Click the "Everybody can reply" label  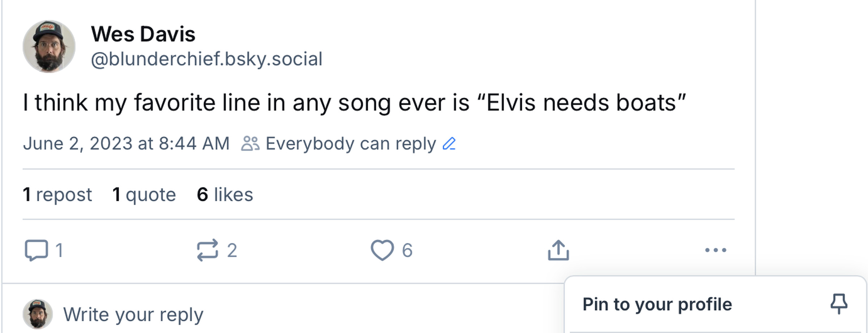(x=350, y=144)
